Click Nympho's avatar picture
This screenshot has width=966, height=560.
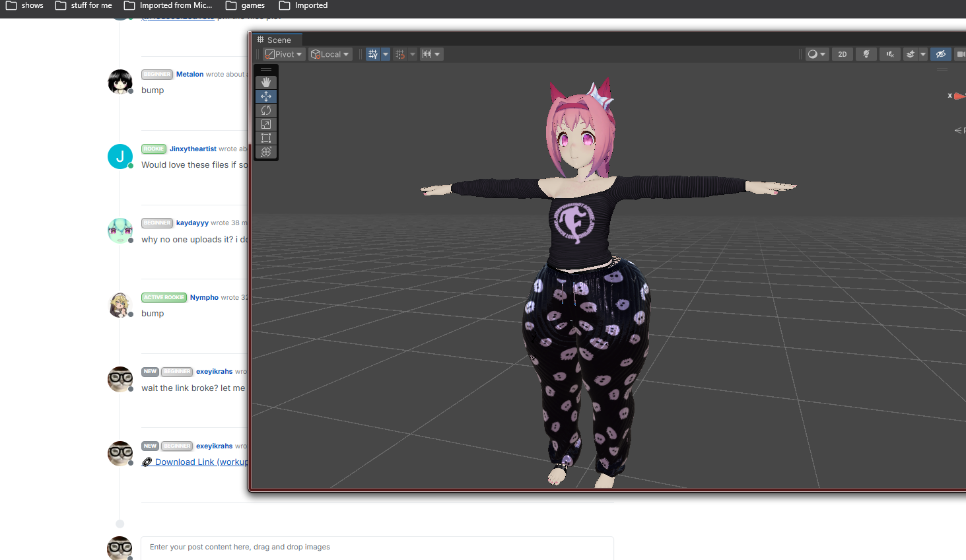point(120,305)
